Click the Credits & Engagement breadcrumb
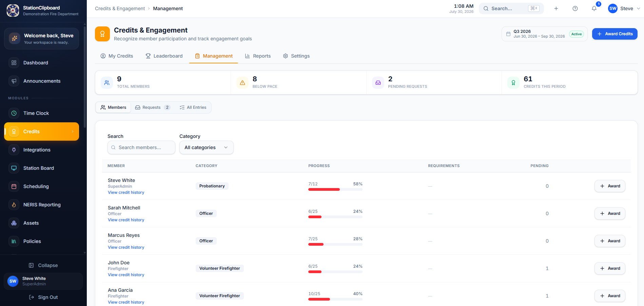This screenshot has width=644, height=306. [120, 8]
